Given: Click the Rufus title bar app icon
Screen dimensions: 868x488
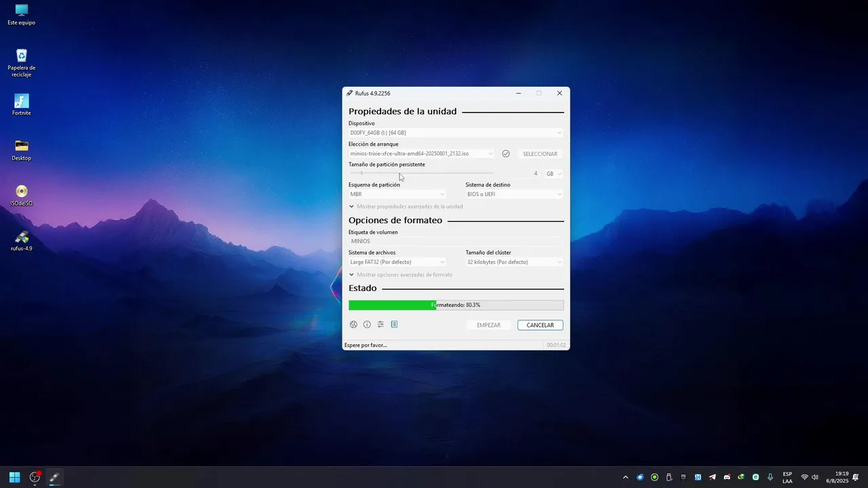Looking at the screenshot, I should click(349, 94).
